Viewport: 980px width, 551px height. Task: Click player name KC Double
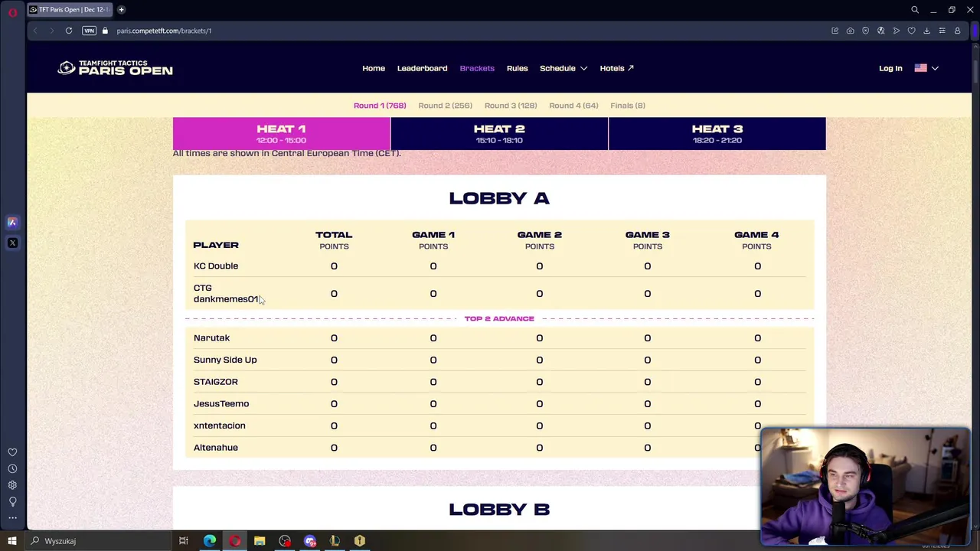(x=216, y=266)
